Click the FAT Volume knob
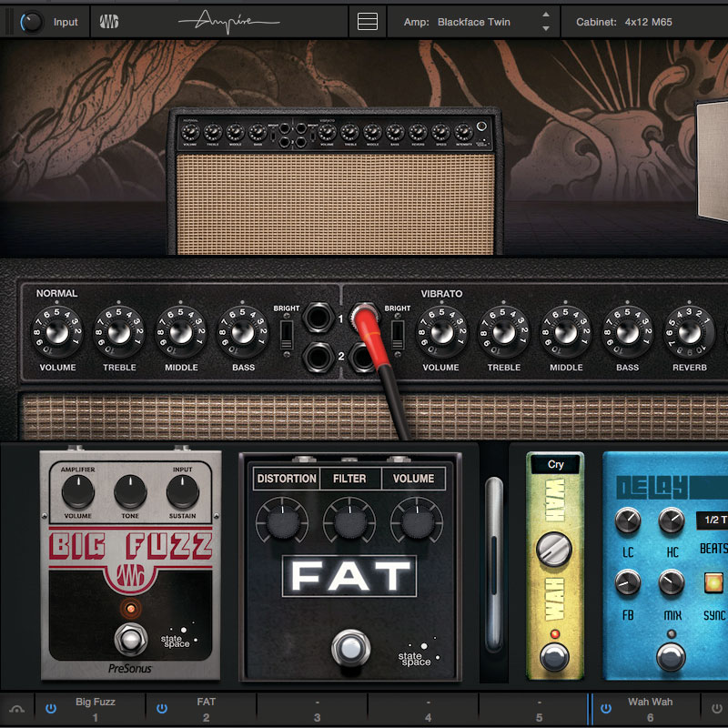This screenshot has width=728, height=728. pyautogui.click(x=417, y=521)
